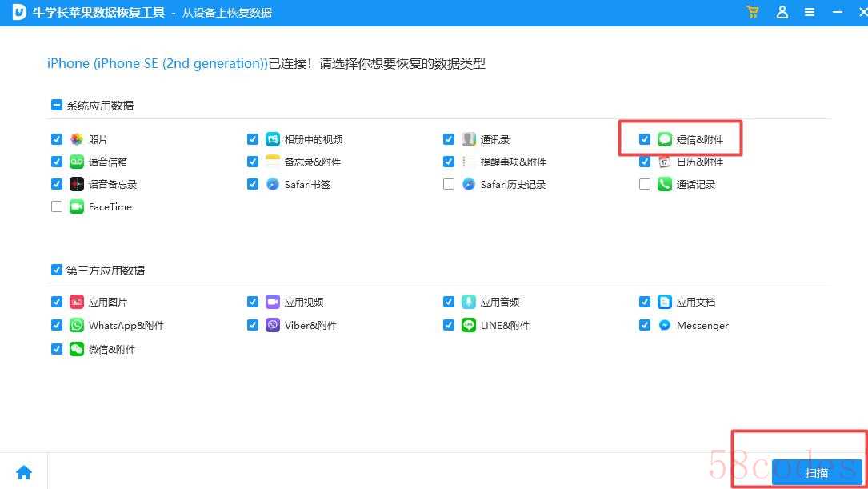Click the 提醒事项&附件 label text
This screenshot has width=868, height=489.
[513, 162]
